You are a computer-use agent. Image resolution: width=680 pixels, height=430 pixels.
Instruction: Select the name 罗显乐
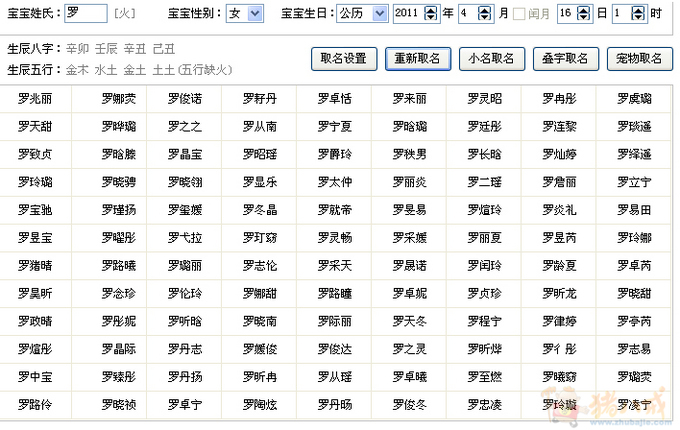pyautogui.click(x=260, y=182)
